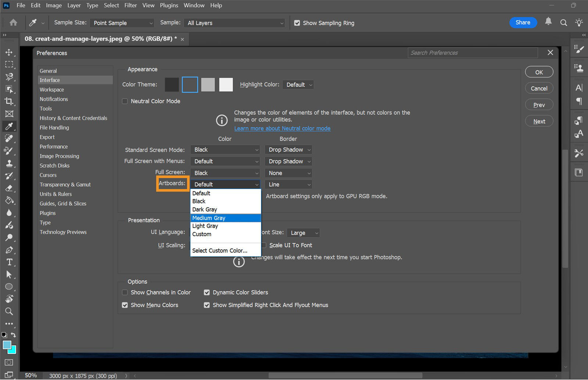Select the Clone Stamp tool
The width and height of the screenshot is (588, 380).
[x=9, y=163]
